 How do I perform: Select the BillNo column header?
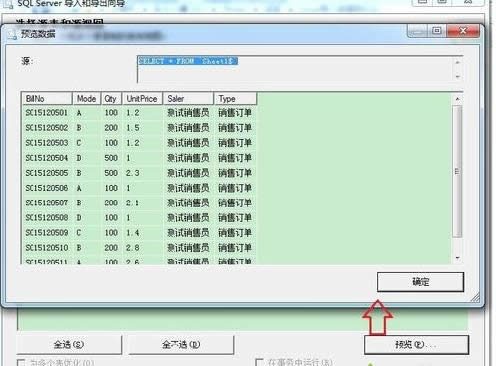(x=47, y=99)
